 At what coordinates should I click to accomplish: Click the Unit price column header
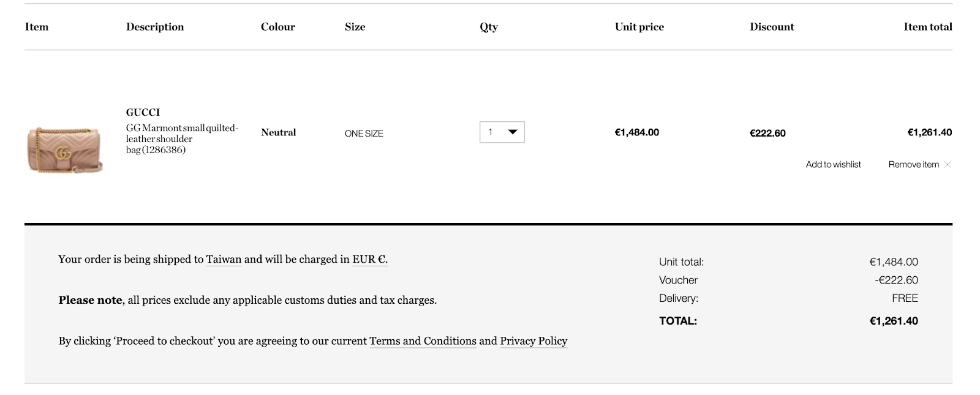pyautogui.click(x=639, y=26)
